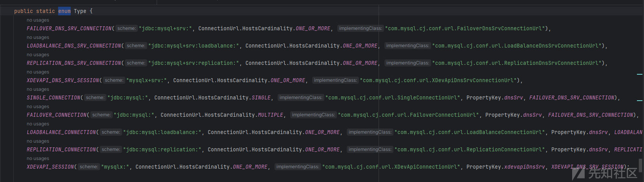Click the FAILOVER_CONNECTION constant declaration
The width and height of the screenshot is (644, 182).
tap(57, 115)
